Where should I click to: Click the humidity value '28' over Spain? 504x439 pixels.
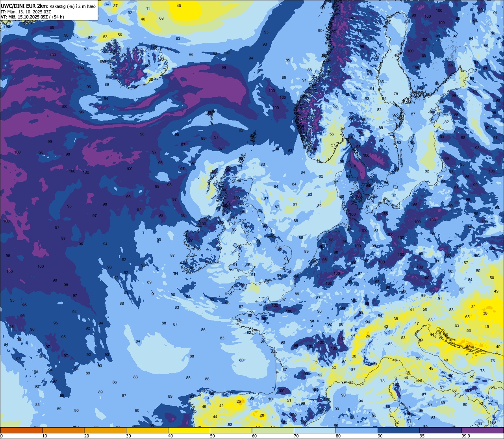click(x=262, y=415)
